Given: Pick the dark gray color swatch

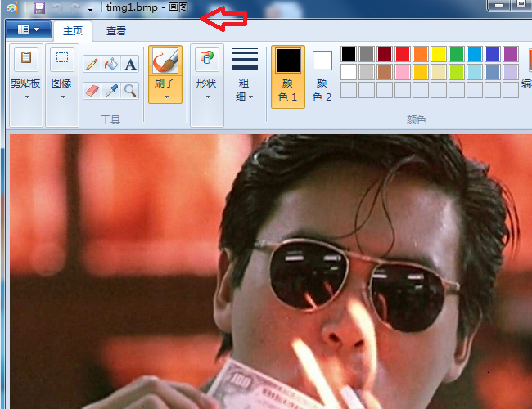Looking at the screenshot, I should pos(367,54).
